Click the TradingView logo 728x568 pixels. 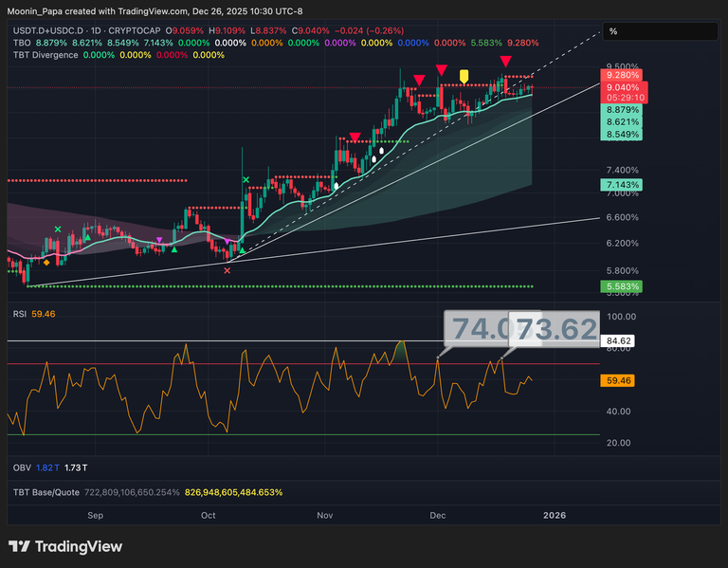click(65, 546)
